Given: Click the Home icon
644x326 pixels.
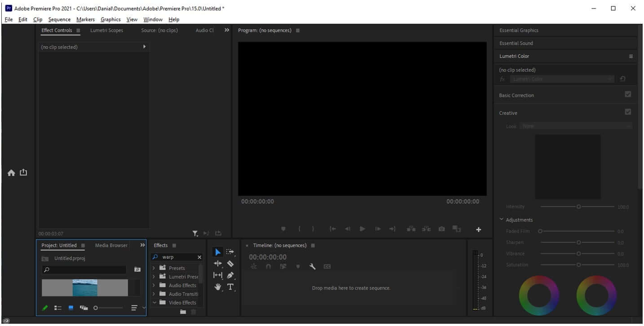Looking at the screenshot, I should [x=11, y=173].
